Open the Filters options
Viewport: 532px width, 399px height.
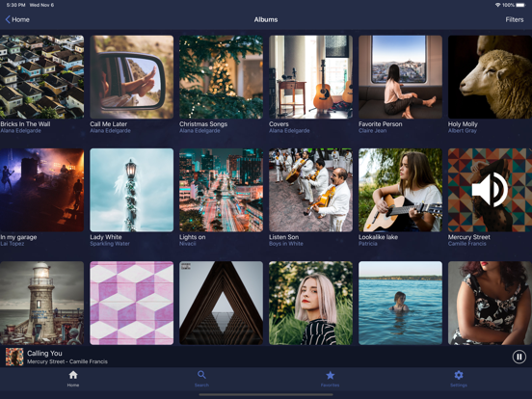point(515,19)
